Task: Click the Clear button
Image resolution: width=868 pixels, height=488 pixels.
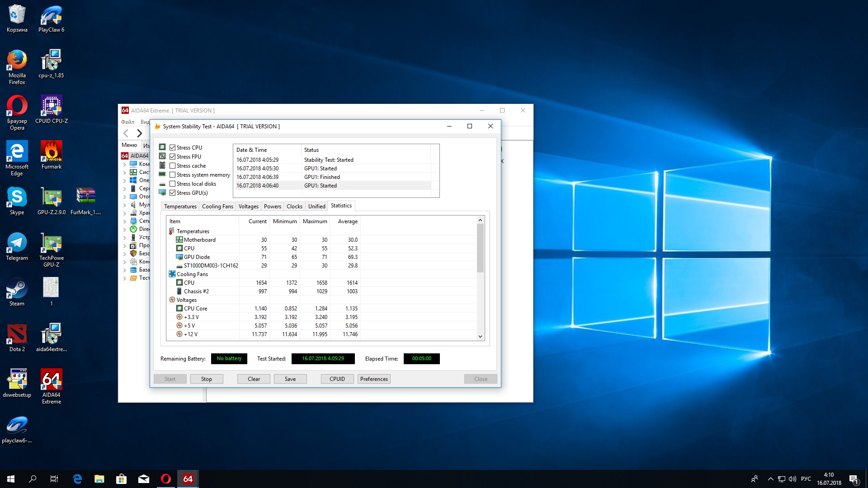Action: coord(254,379)
